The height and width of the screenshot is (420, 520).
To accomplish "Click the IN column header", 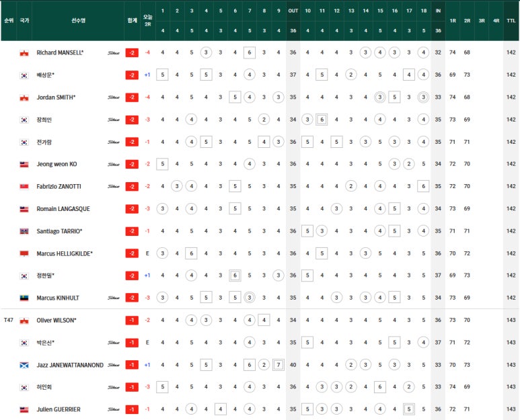I will click(x=438, y=11).
